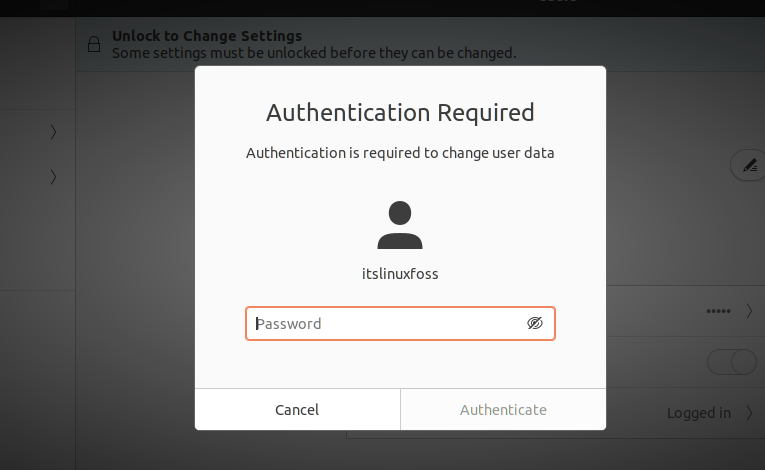Screen dimensions: 765x470
Task: Click the Unlock to Change Settings banner title
Action: [207, 36]
